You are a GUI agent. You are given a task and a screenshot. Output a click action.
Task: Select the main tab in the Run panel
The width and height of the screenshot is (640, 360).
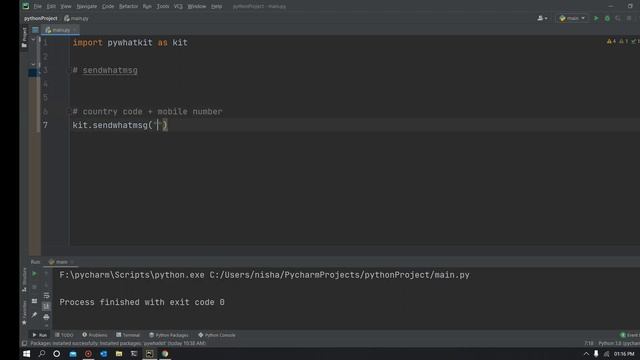[x=60, y=262]
